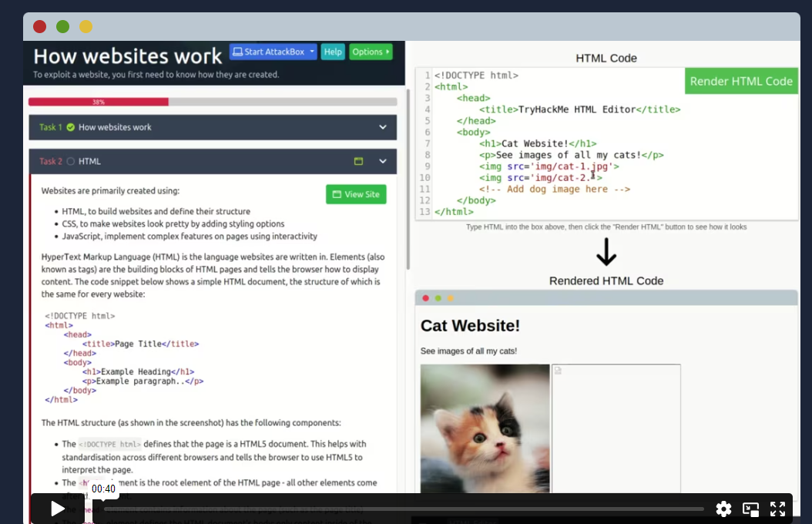Image resolution: width=812 pixels, height=524 pixels.
Task: Click the 'How websites work' page heading
Action: [128, 56]
